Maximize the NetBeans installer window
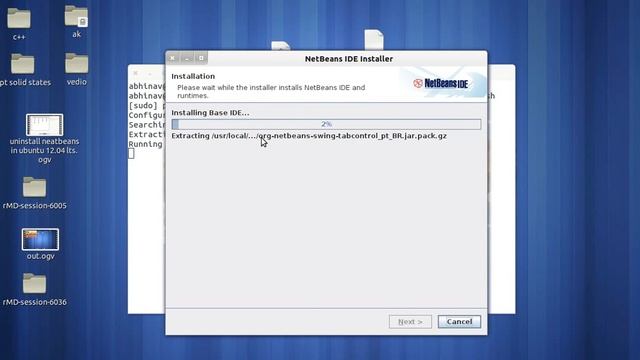Image resolution: width=640 pixels, height=360 pixels. point(201,58)
